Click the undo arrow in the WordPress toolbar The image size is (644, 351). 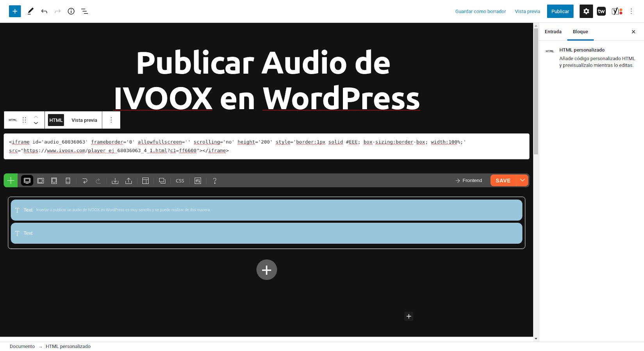44,11
